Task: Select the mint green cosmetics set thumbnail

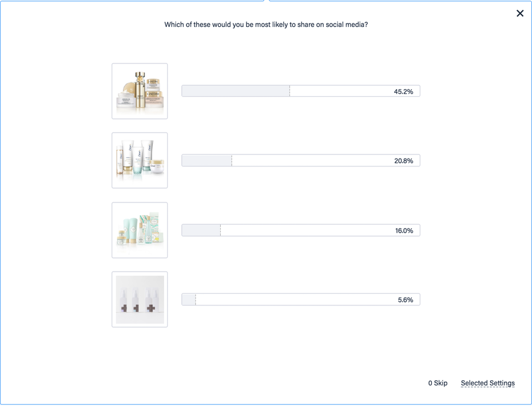Action: [x=140, y=230]
